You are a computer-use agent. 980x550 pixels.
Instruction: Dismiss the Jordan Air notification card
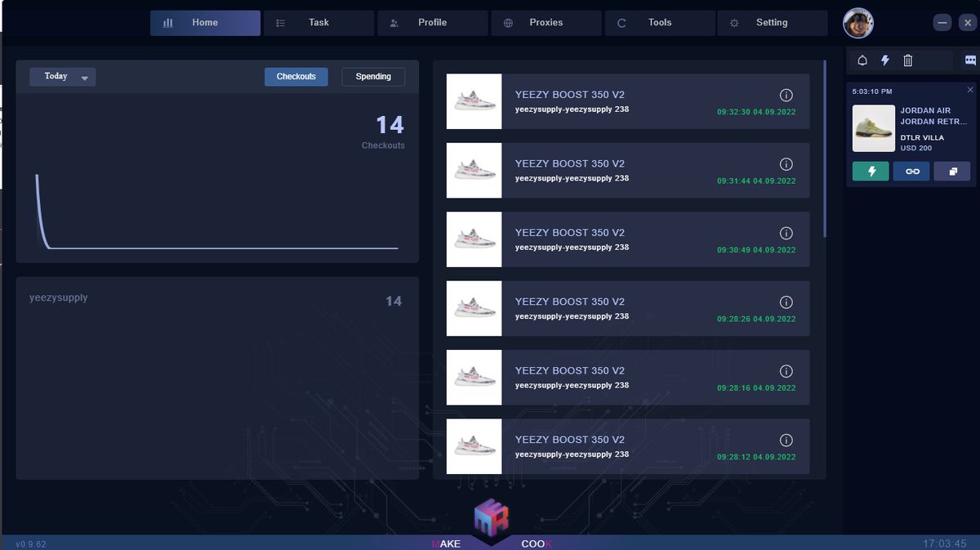click(970, 90)
